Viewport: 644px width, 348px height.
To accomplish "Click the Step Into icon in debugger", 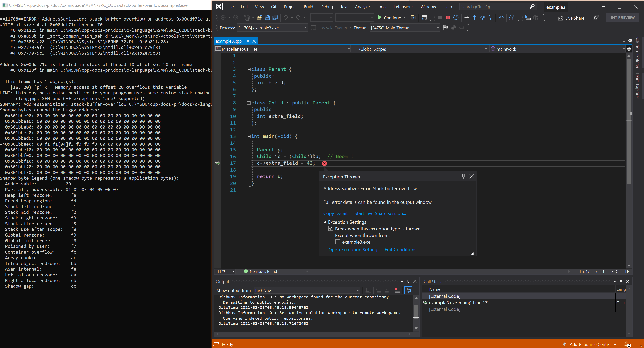I will point(473,18).
